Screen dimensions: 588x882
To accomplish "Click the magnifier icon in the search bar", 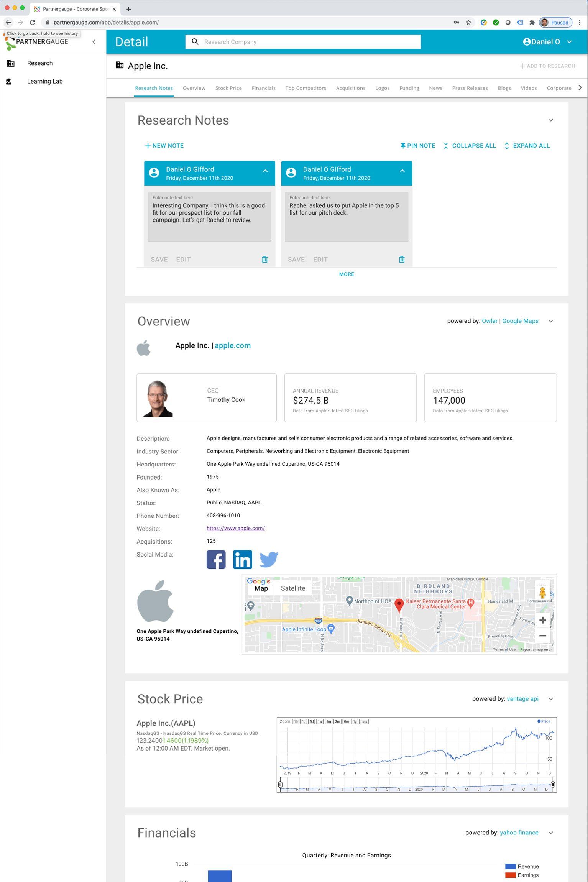I will (x=195, y=42).
